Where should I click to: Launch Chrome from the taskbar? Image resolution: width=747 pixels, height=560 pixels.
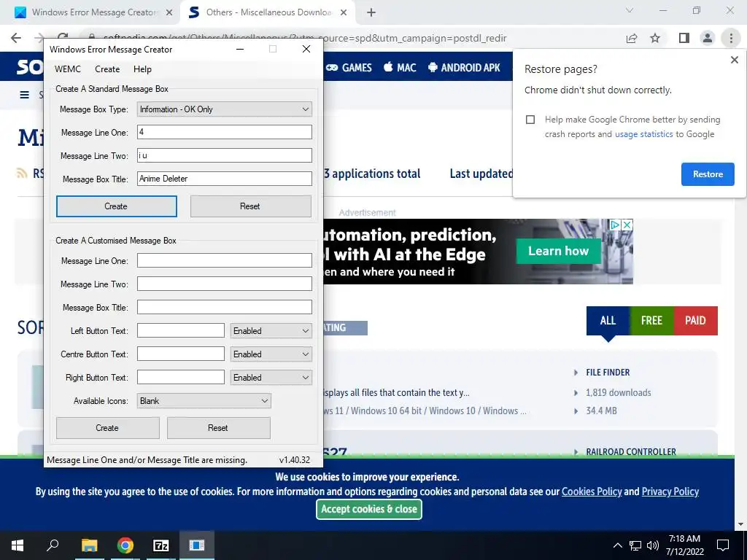[x=125, y=545]
